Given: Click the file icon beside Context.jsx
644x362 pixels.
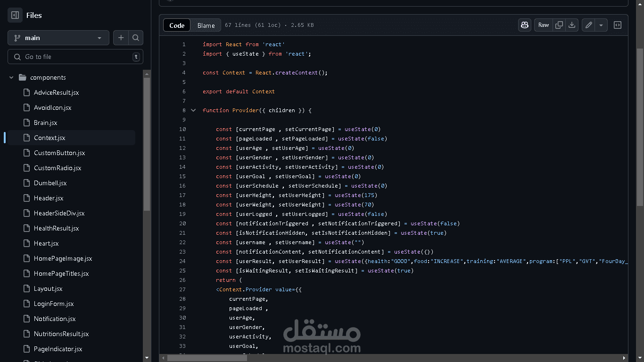Looking at the screenshot, I should pyautogui.click(x=26, y=138).
